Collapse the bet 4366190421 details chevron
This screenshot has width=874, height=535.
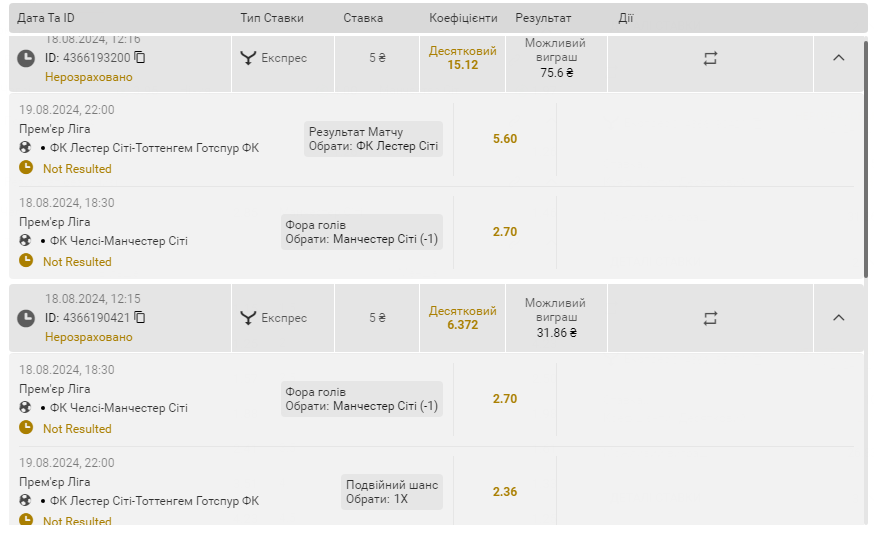point(838,318)
